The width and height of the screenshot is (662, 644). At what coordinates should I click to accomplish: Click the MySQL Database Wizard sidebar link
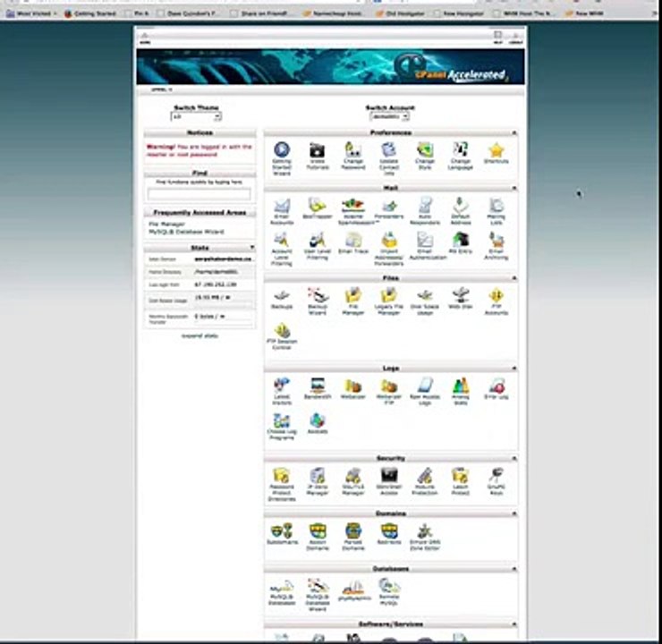click(x=186, y=232)
